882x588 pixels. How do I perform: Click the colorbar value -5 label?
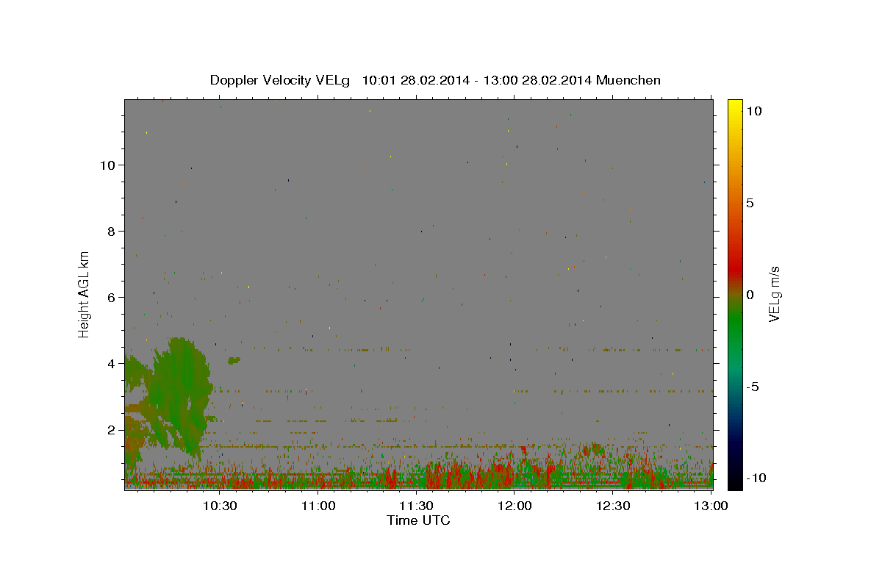pyautogui.click(x=753, y=387)
